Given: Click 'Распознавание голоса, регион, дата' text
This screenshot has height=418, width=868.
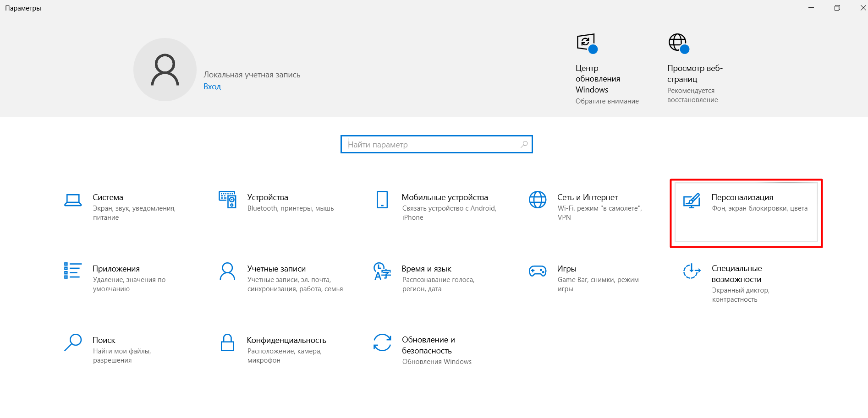Looking at the screenshot, I should (x=439, y=284).
